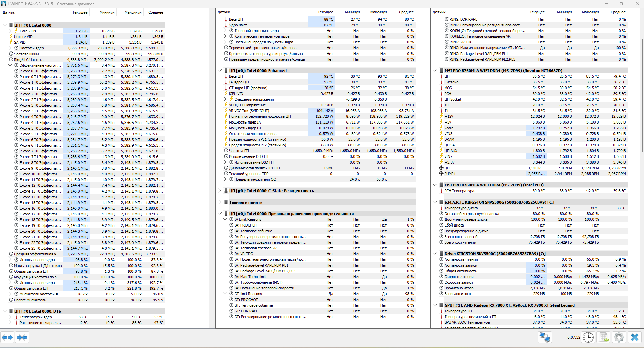Expand the Тайминги памяти group
The height and width of the screenshot is (348, 644).
tap(220, 202)
